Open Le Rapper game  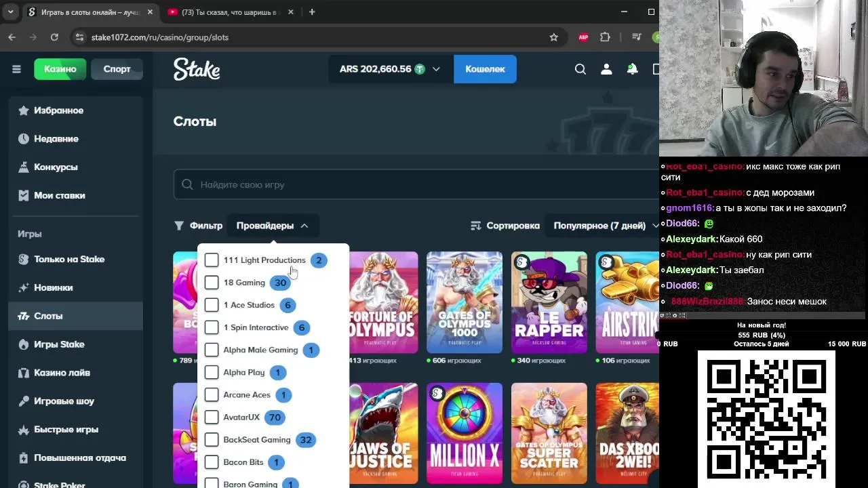(x=549, y=302)
